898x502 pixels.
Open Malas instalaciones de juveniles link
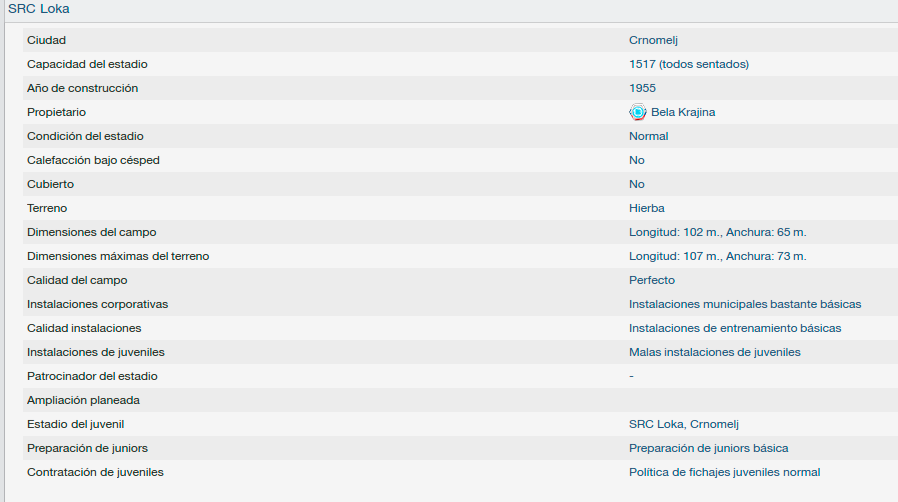(715, 353)
